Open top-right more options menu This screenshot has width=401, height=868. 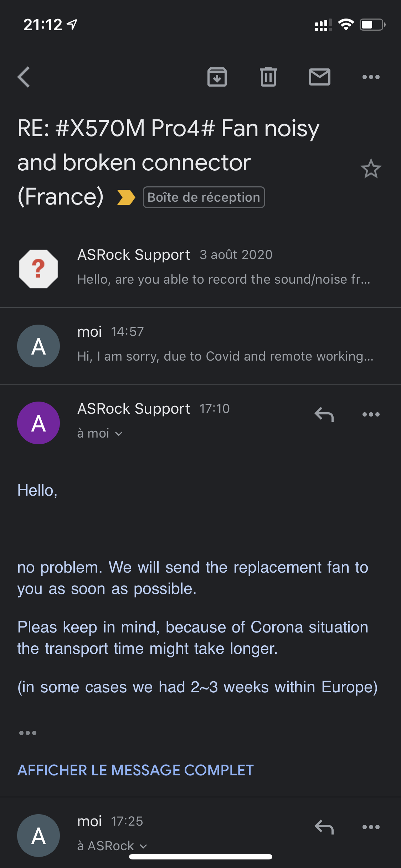371,77
